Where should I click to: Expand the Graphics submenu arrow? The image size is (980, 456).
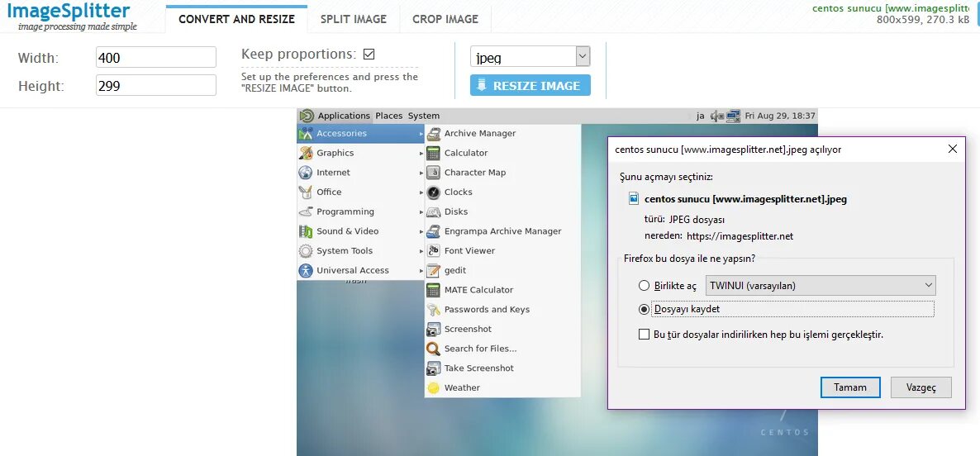[x=421, y=153]
